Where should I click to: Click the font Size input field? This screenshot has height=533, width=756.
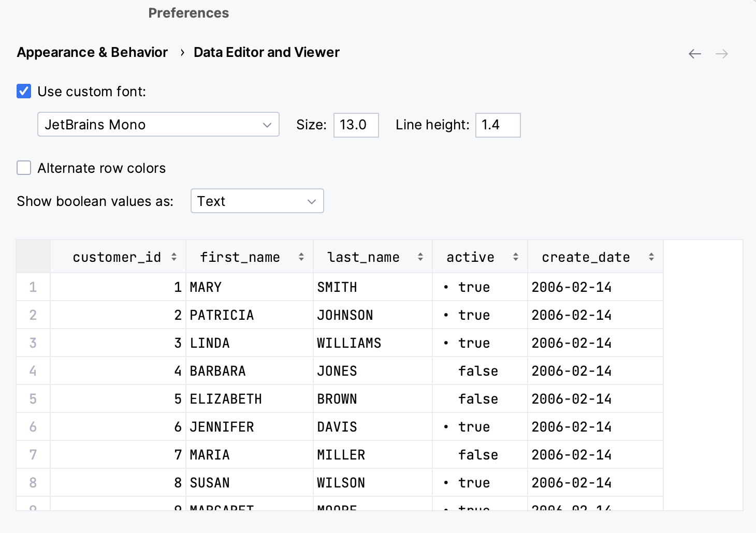(x=356, y=125)
